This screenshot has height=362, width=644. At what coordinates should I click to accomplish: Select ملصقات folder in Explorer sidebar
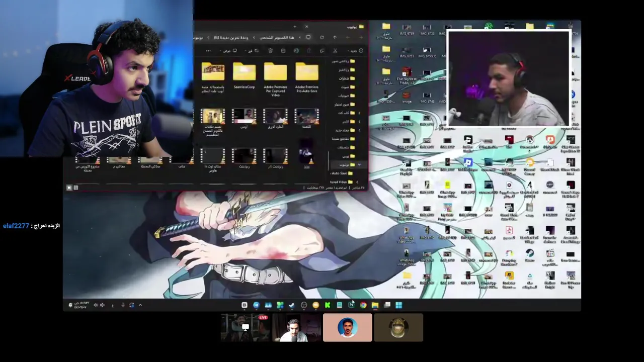click(x=346, y=147)
